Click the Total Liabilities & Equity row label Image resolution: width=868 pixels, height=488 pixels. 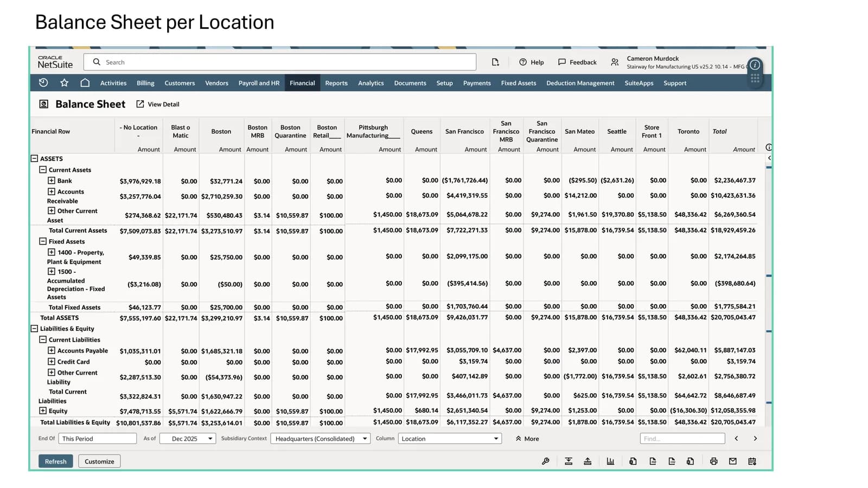point(75,422)
